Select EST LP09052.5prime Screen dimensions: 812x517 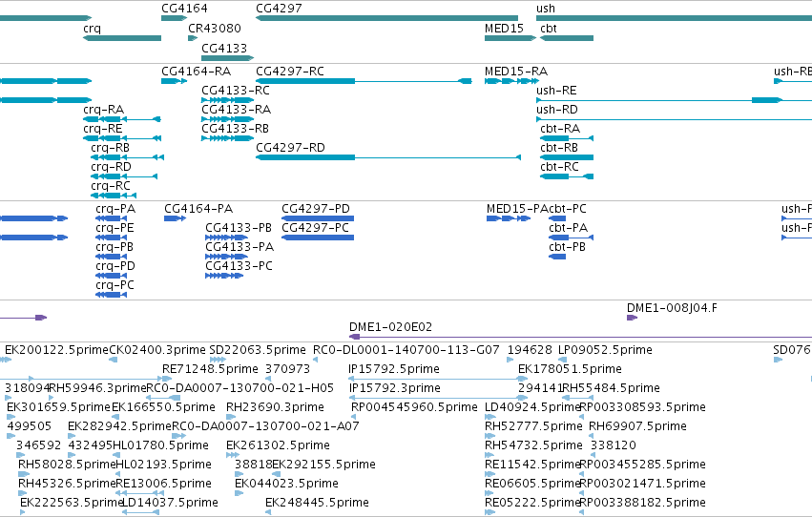point(605,350)
